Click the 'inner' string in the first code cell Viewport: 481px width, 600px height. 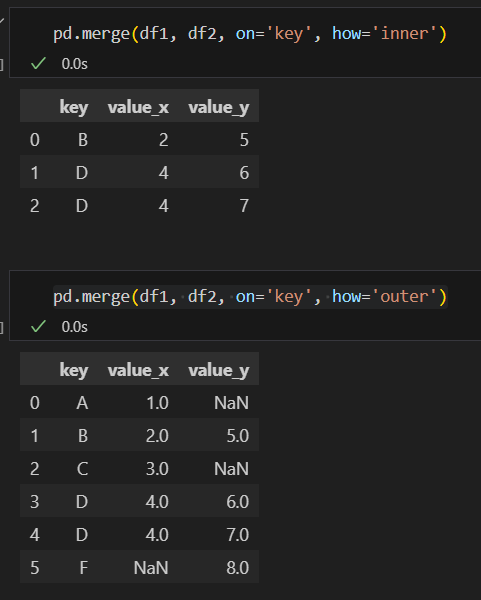(x=404, y=34)
